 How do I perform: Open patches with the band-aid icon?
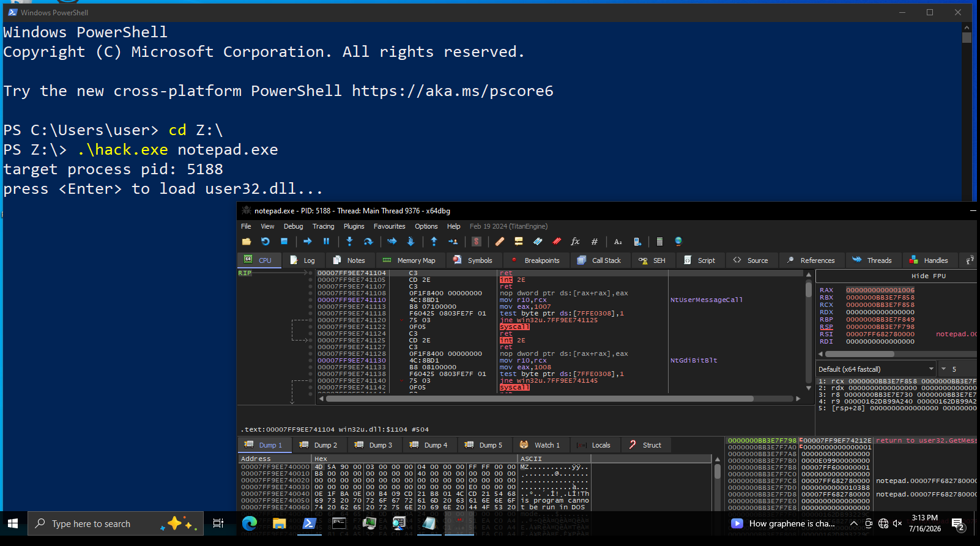pyautogui.click(x=500, y=242)
